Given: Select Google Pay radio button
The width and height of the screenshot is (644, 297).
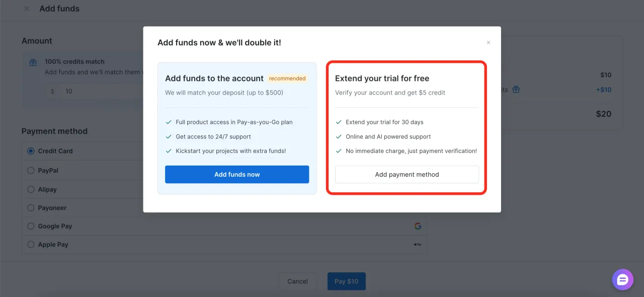Looking at the screenshot, I should [31, 227].
